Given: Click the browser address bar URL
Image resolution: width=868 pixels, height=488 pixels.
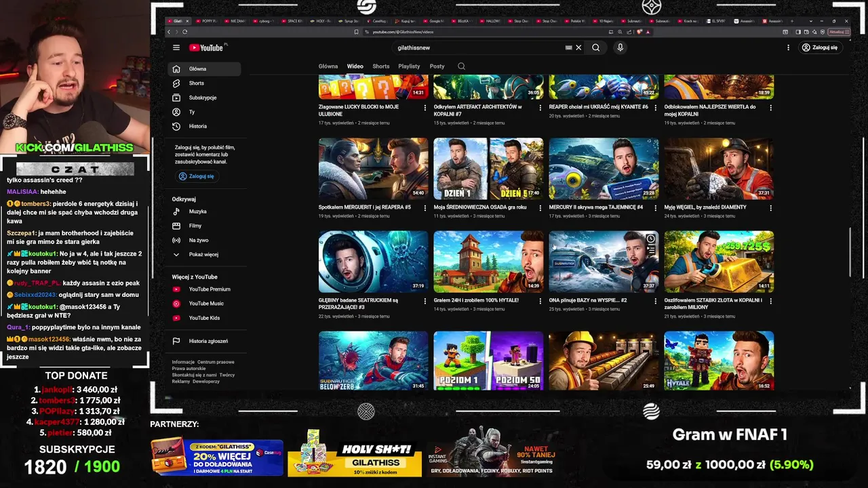Looking at the screenshot, I should 403,32.
